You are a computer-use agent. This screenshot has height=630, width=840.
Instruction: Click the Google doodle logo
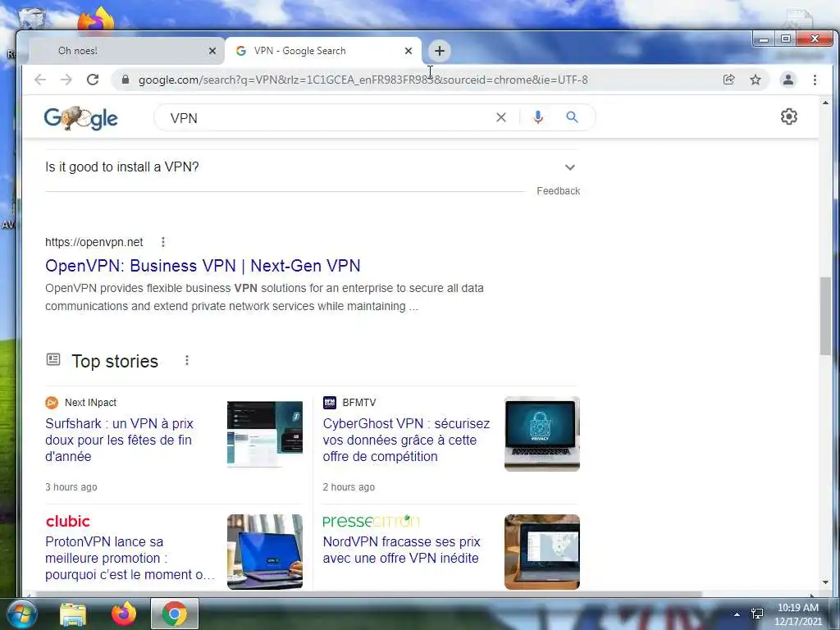pyautogui.click(x=81, y=118)
